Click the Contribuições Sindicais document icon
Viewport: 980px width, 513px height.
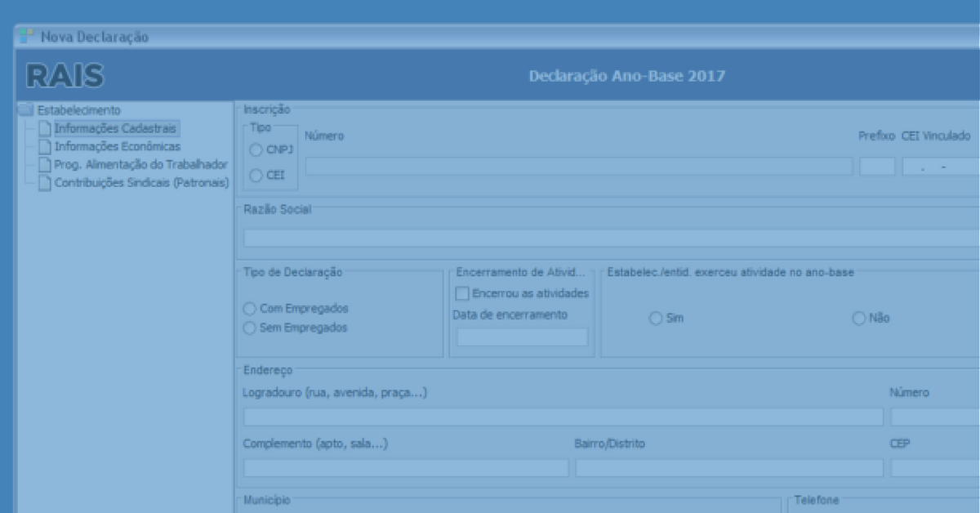45,183
